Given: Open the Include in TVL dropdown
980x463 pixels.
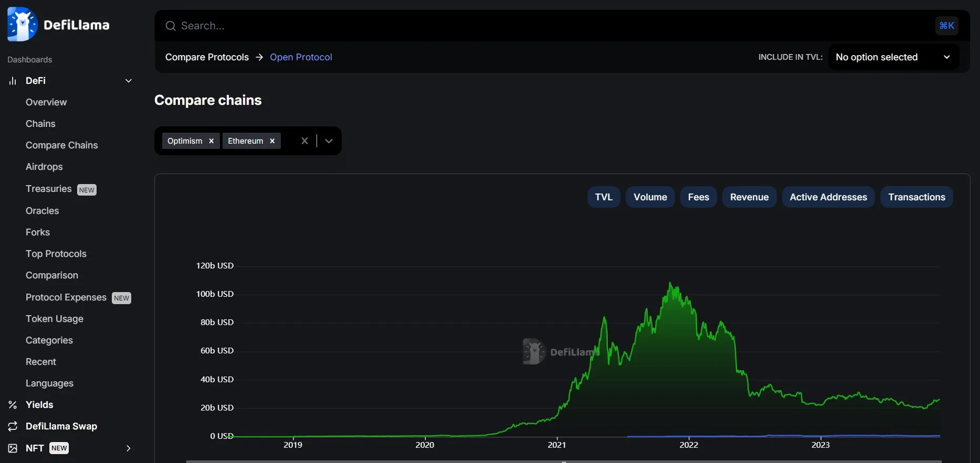Looking at the screenshot, I should point(893,57).
